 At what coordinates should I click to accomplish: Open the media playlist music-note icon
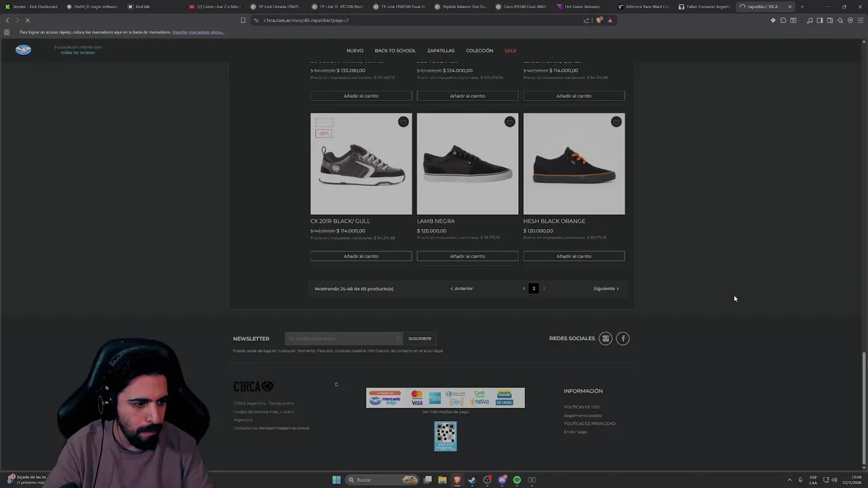(x=810, y=20)
